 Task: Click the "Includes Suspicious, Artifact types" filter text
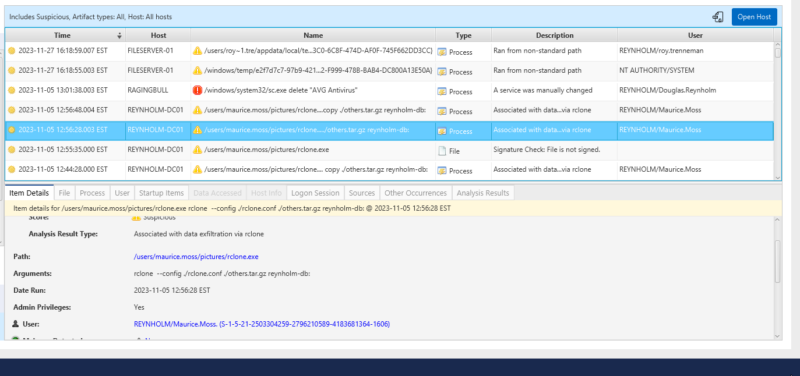click(90, 17)
